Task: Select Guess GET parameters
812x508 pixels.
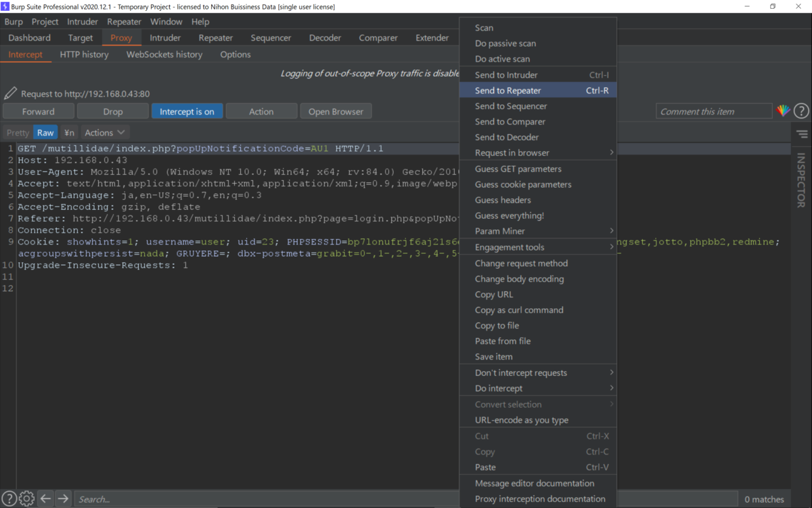Action: pos(538,169)
